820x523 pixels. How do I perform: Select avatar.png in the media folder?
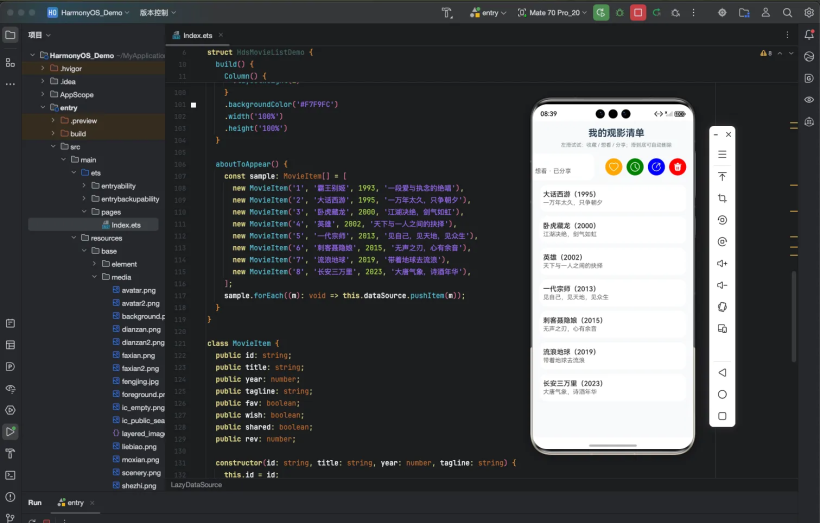[x=140, y=290]
